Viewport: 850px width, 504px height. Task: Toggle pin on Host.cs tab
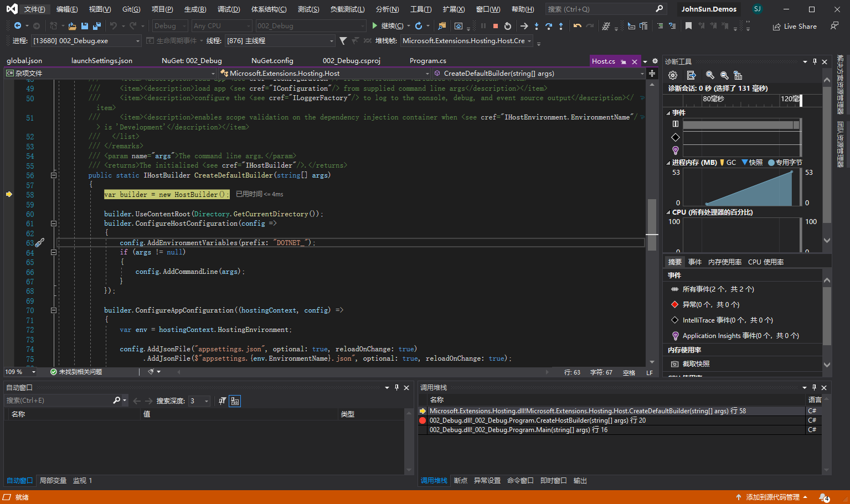coord(624,61)
